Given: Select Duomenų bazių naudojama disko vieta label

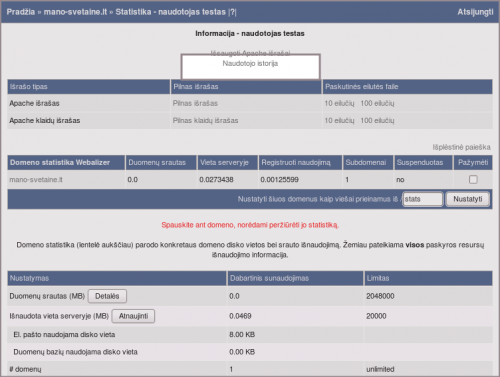Looking at the screenshot, I should coord(75,352).
